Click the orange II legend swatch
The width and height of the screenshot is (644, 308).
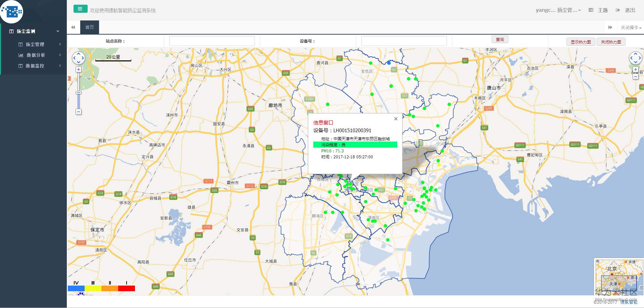pos(110,289)
